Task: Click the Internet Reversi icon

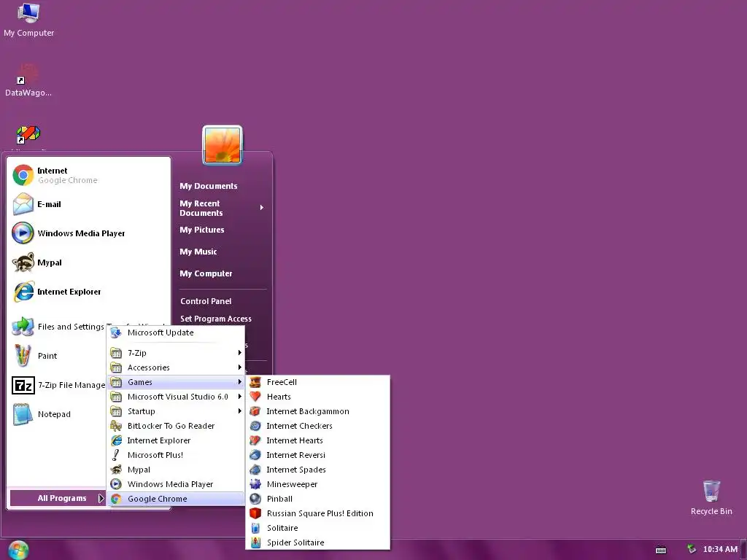Action: click(255, 455)
